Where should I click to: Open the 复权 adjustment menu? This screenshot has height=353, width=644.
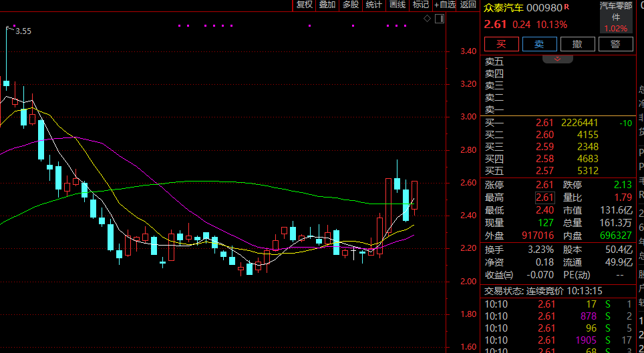click(305, 5)
